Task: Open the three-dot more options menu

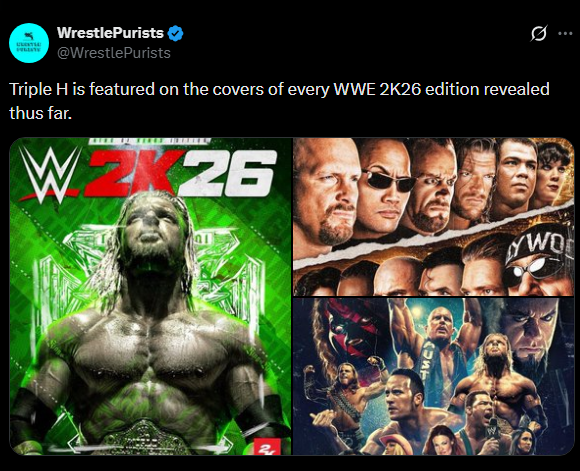Action: point(565,34)
